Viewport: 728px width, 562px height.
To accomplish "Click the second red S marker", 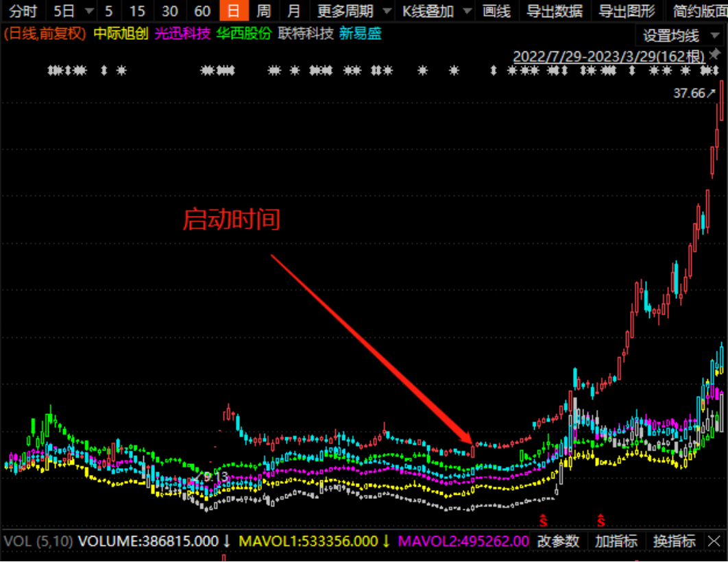I will coord(600,521).
